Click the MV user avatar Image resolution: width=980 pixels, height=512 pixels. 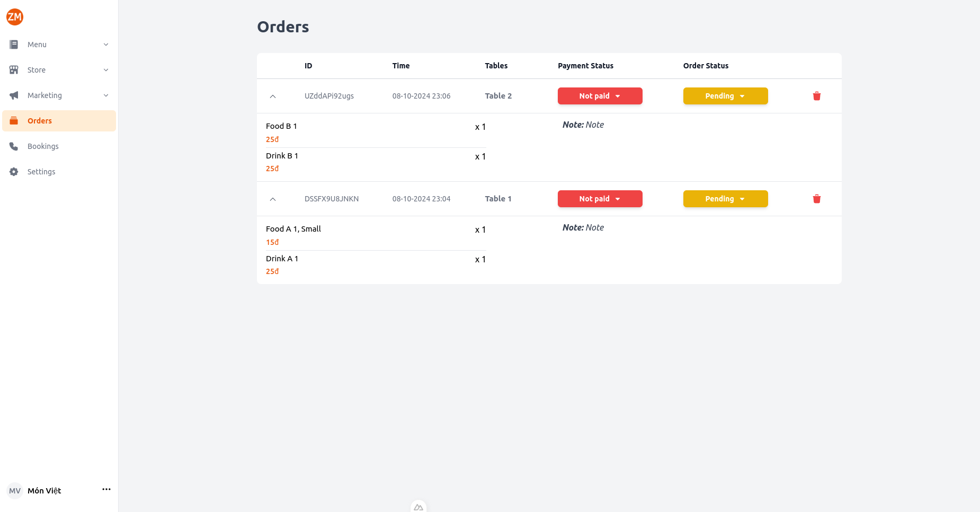coord(15,491)
